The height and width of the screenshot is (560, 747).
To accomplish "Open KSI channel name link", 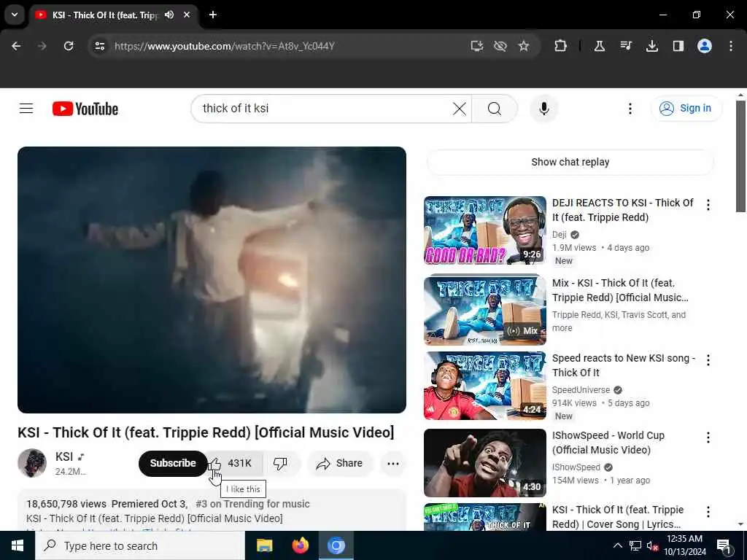I will (64, 456).
